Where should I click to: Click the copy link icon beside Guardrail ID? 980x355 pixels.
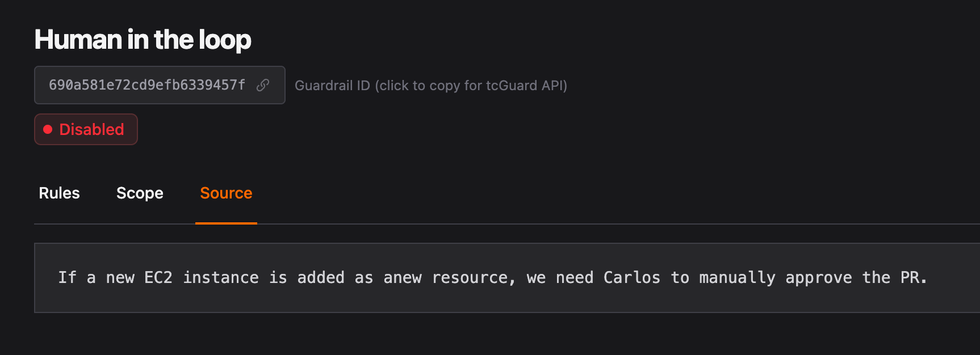pyautogui.click(x=263, y=85)
